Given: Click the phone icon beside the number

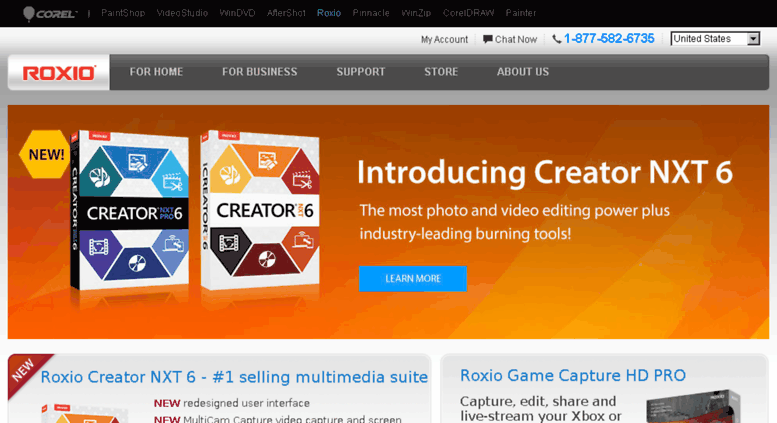Looking at the screenshot, I should [556, 39].
